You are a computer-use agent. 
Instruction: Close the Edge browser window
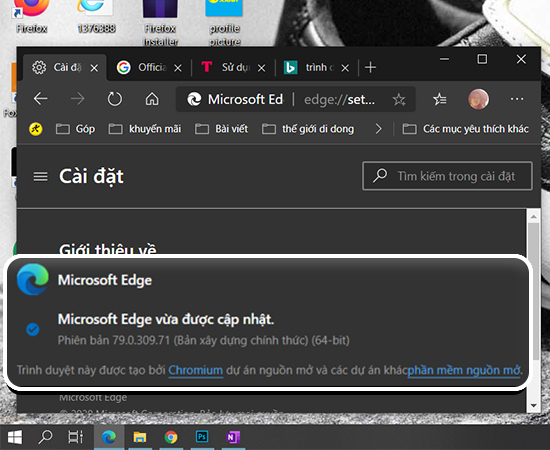pos(521,59)
